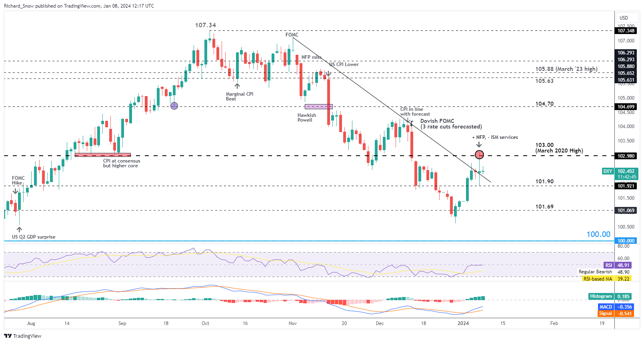Click the Signal value -0.541
Screen dimensions: 644x343
coord(625,313)
